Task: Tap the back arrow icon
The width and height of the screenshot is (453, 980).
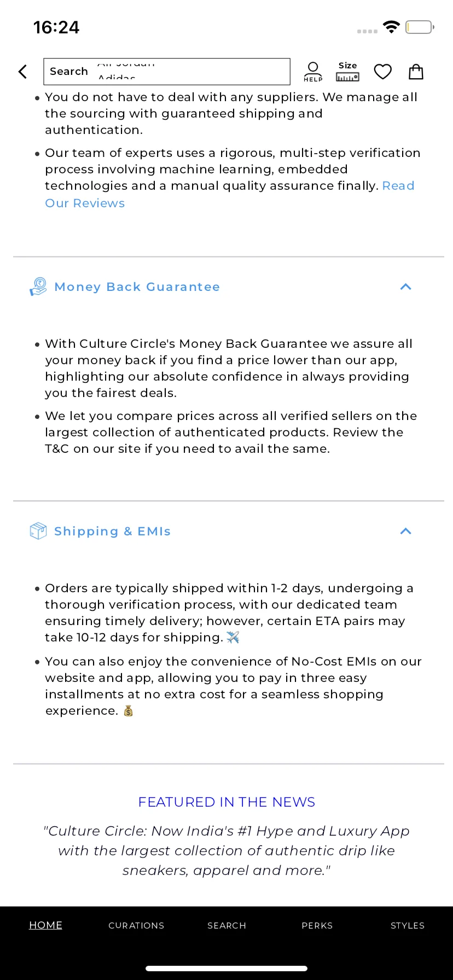Action: tap(22, 72)
